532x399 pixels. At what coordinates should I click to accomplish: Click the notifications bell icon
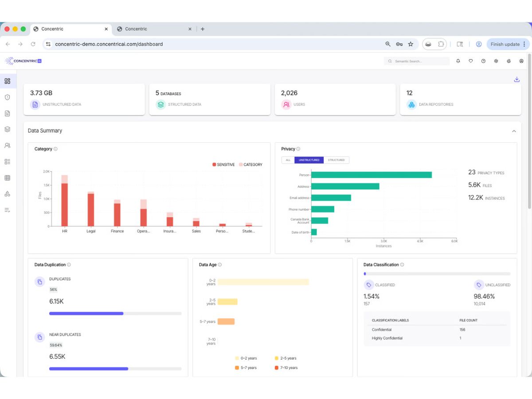458,61
